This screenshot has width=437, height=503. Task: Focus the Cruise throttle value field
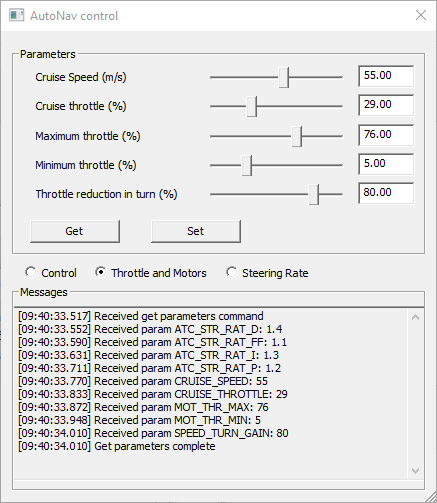coord(386,105)
